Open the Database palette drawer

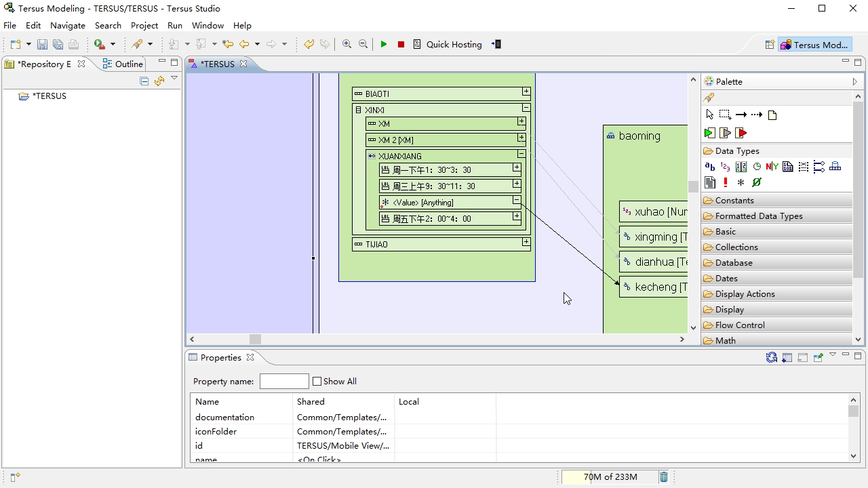pyautogui.click(x=777, y=263)
